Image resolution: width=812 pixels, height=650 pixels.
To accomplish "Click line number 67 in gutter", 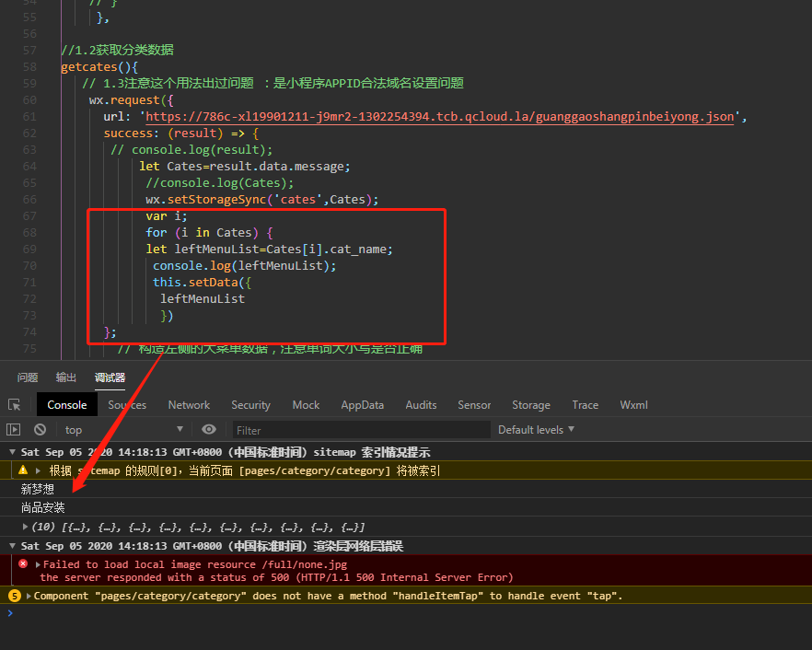I will pos(29,216).
